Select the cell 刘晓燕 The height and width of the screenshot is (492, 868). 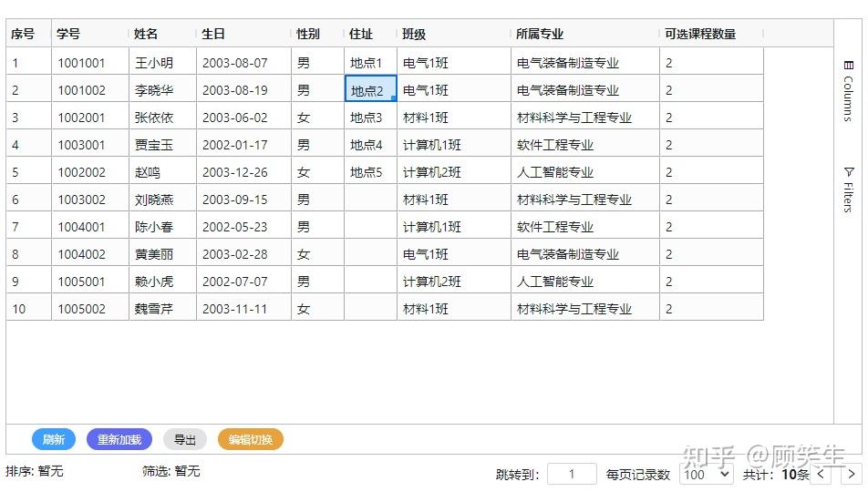(162, 199)
